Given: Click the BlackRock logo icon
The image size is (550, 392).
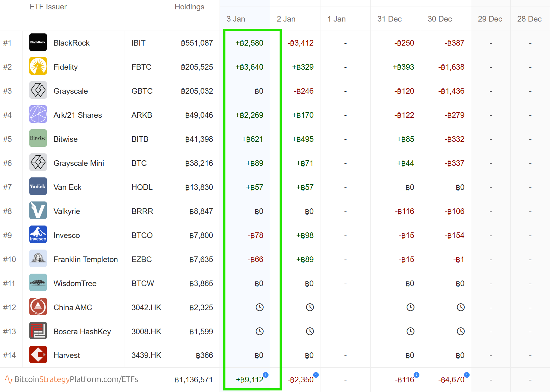Looking at the screenshot, I should pyautogui.click(x=38, y=42).
